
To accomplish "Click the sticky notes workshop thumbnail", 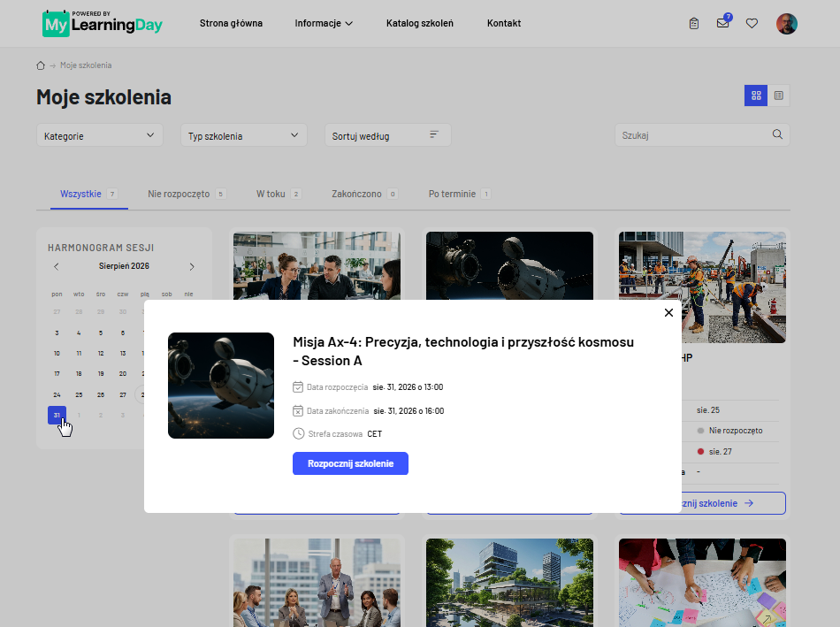I will (x=702, y=583).
